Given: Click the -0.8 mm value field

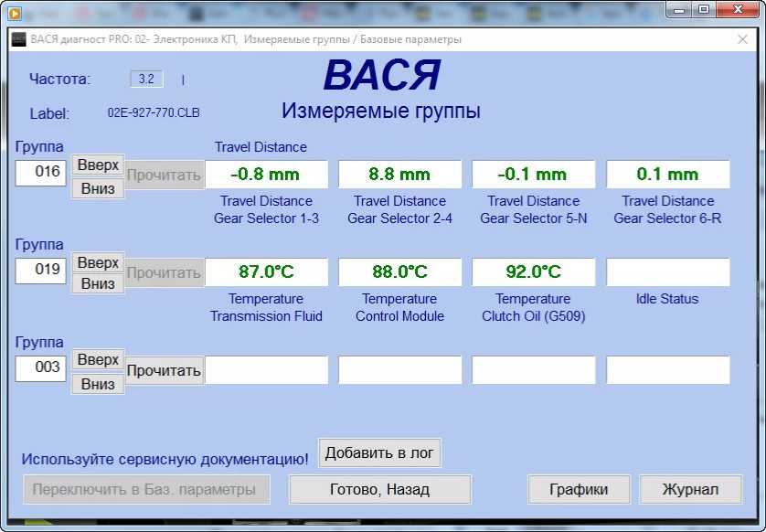Looking at the screenshot, I should coord(266,175).
